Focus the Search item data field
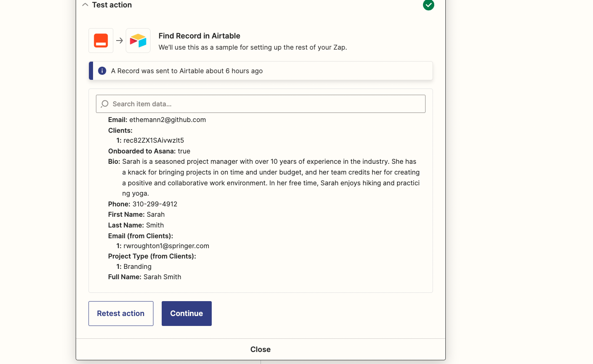Image resolution: width=593 pixels, height=364 pixels. [261, 104]
